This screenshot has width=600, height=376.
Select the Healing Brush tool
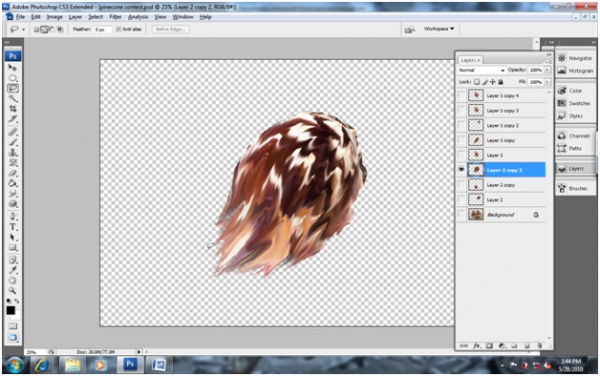tap(13, 132)
